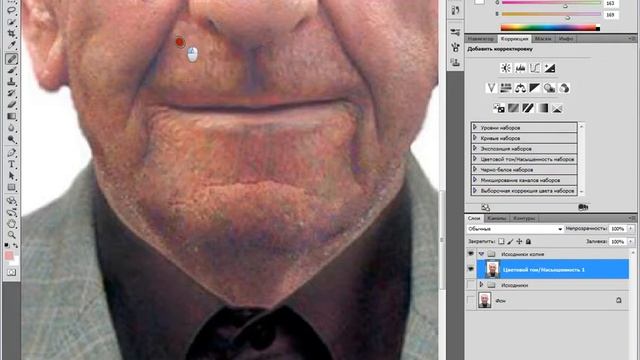Screen dimensions: 640x360
Task: Show the 'Исходники' group
Action: pos(471,285)
